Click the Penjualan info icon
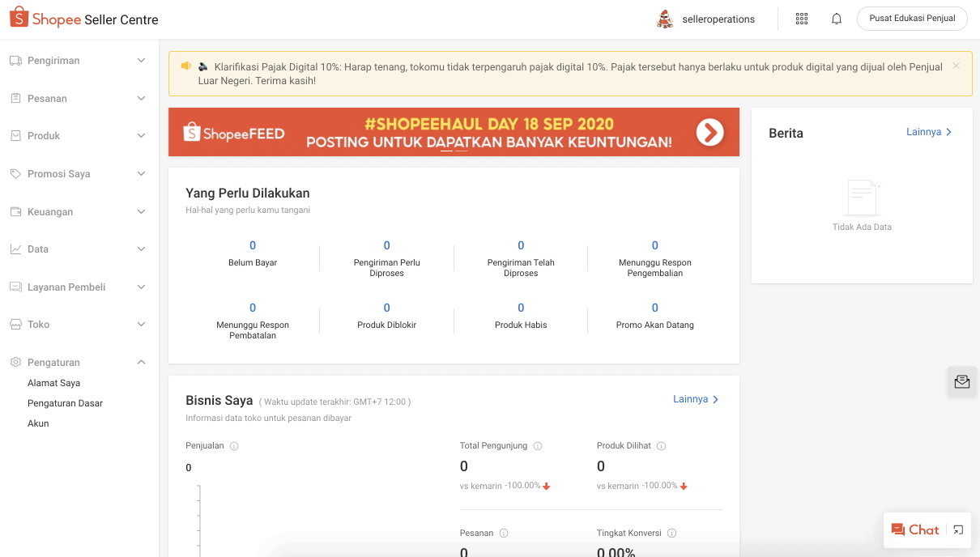 [234, 446]
